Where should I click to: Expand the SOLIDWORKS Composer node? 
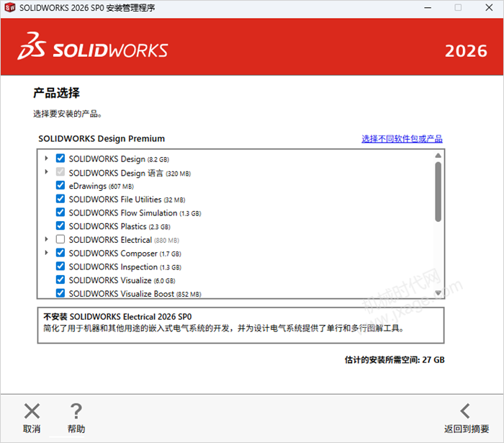pyautogui.click(x=46, y=253)
